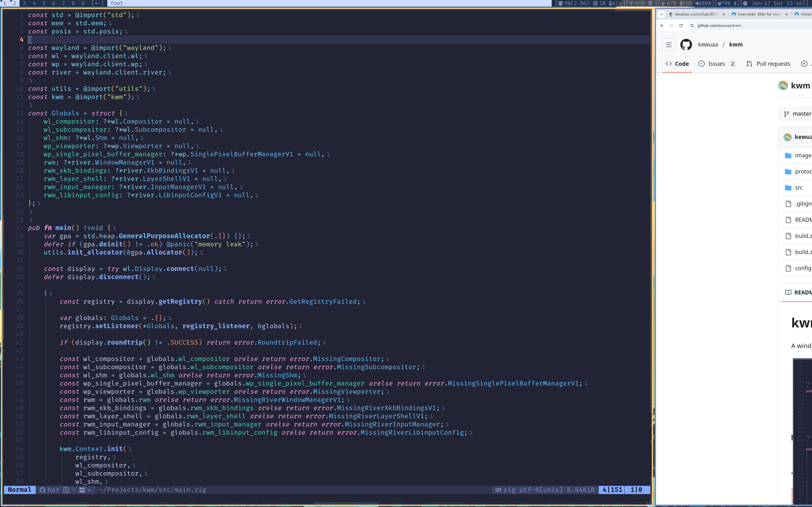The width and height of the screenshot is (812, 507).
Task: Click the Wi-Fi signal icon in the top bar
Action: (631, 3)
